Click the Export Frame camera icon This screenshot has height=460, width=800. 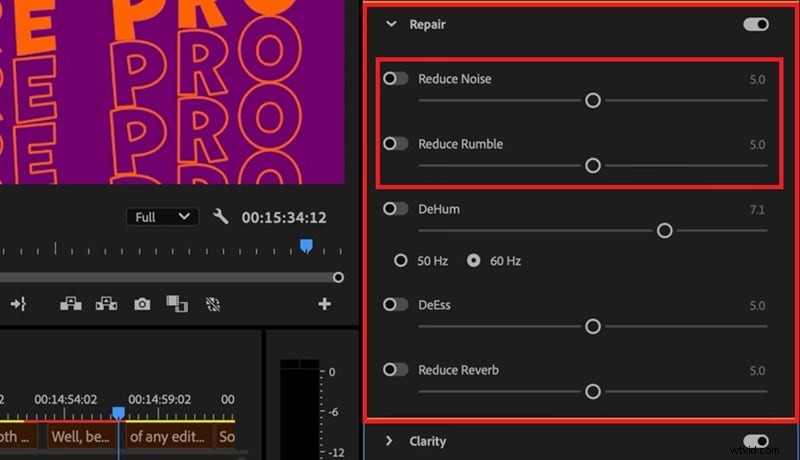pos(142,304)
